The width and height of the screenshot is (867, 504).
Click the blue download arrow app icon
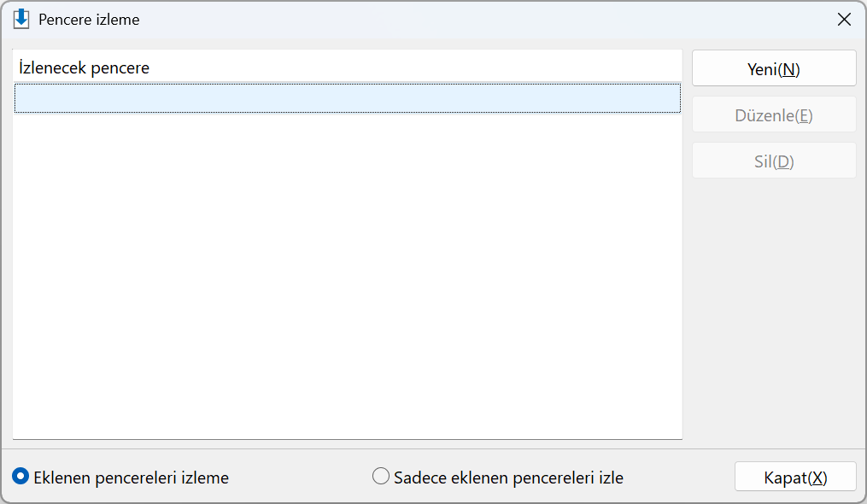pyautogui.click(x=21, y=19)
